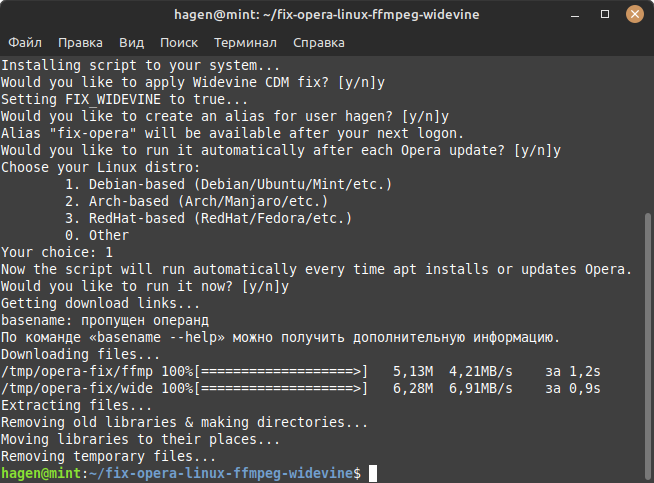This screenshot has height=483, width=654.
Task: Click the prompt cursor block
Action: click(x=373, y=473)
